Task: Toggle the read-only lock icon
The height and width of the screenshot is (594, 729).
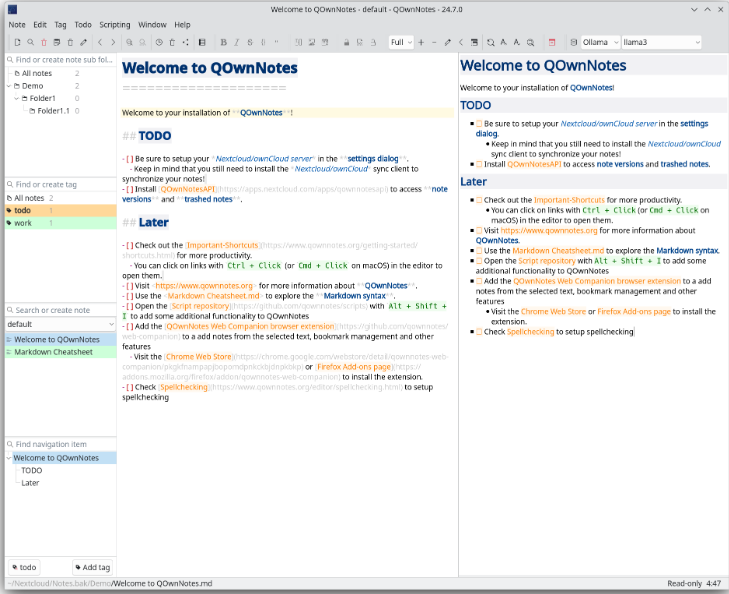Action: (346, 42)
